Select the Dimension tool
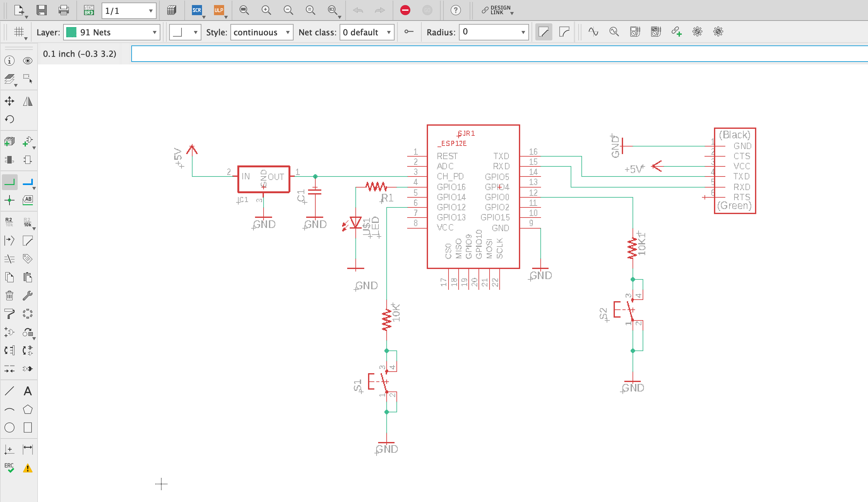This screenshot has width=868, height=502. point(27,450)
